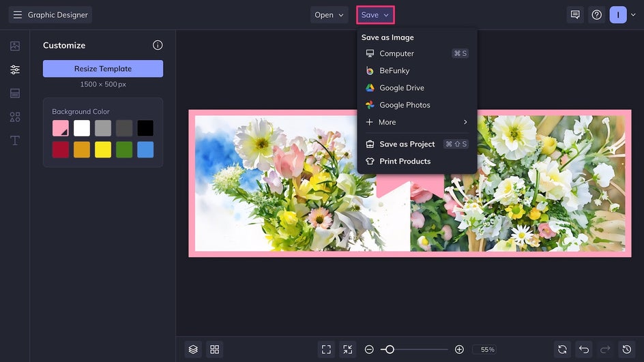
Task: Undo the last action
Action: [584, 349]
